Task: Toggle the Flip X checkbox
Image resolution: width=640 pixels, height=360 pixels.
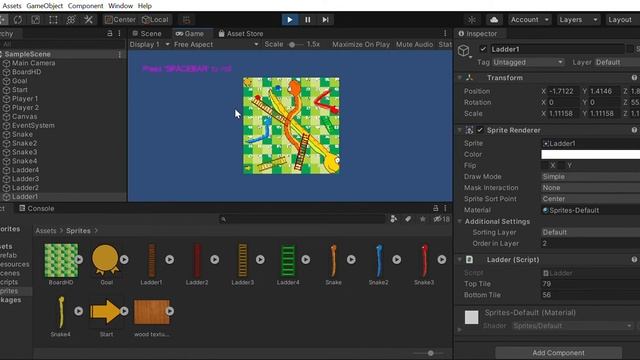Action: pos(545,165)
